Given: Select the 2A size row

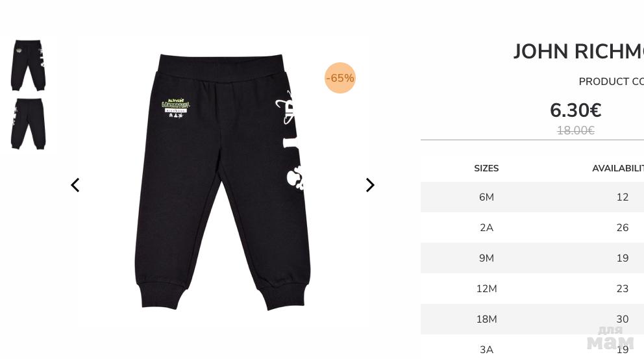Looking at the screenshot, I should [532, 228].
